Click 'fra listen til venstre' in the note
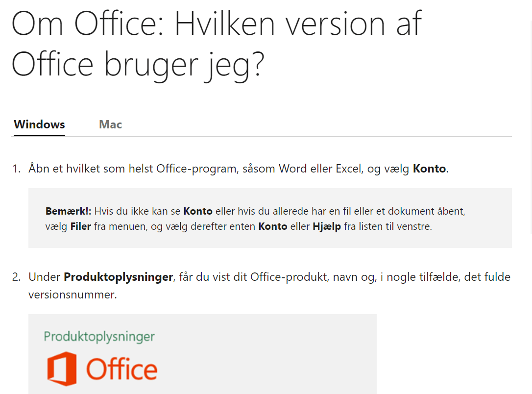The height and width of the screenshot is (394, 532). (387, 226)
